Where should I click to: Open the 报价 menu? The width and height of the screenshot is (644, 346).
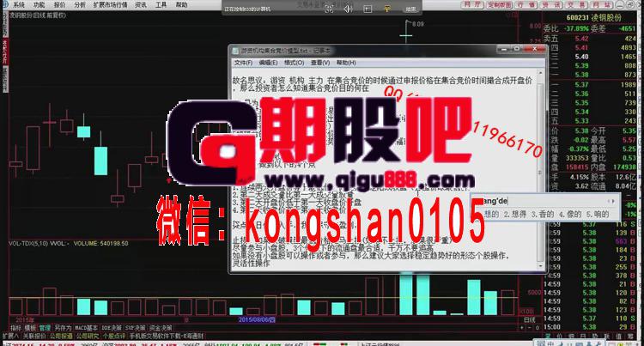(59, 5)
